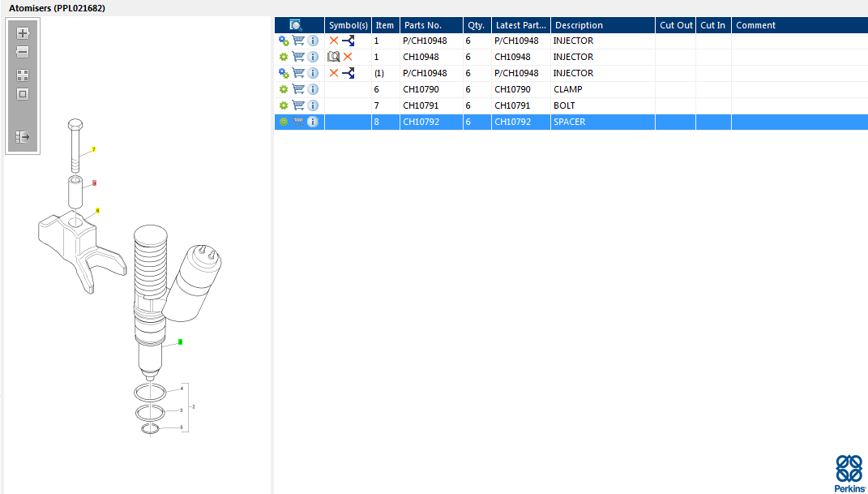Click Latest Part cell in the BOLT row
868x494 pixels.
pyautogui.click(x=521, y=105)
